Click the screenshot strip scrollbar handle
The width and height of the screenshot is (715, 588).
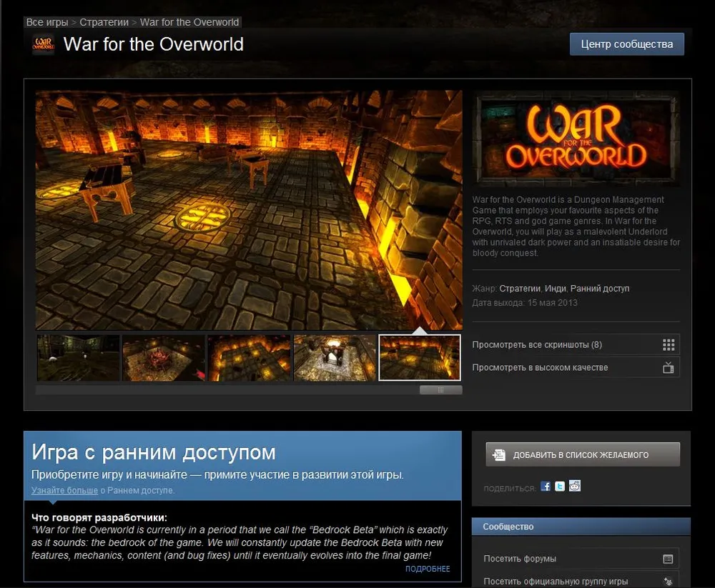tap(440, 389)
